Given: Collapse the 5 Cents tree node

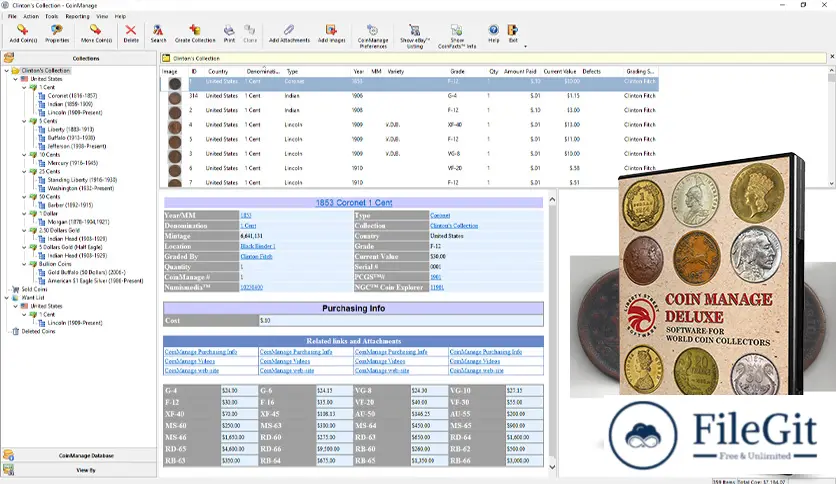Looking at the screenshot, I should [24, 121].
